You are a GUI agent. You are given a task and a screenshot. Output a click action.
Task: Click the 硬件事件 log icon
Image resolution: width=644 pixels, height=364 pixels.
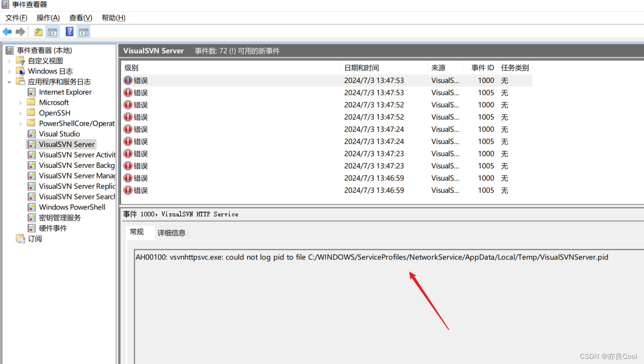(x=32, y=228)
